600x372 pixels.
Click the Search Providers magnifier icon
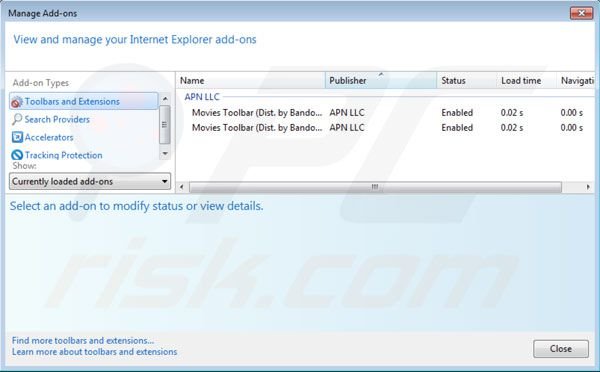coord(17,119)
